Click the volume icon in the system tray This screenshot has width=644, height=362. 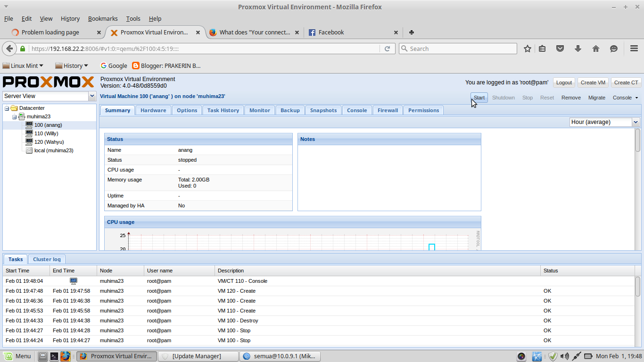click(564, 356)
